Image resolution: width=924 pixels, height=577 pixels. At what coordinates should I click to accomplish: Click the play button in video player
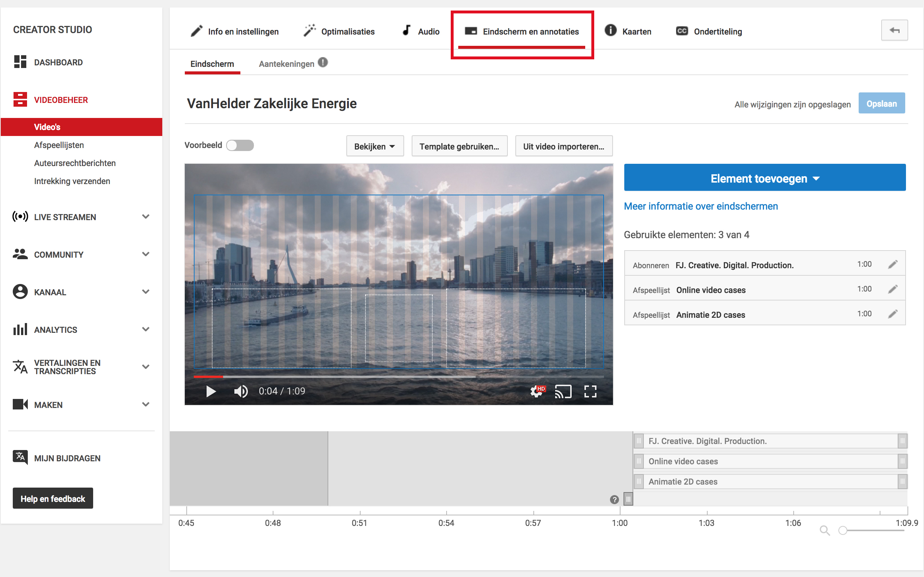(211, 391)
